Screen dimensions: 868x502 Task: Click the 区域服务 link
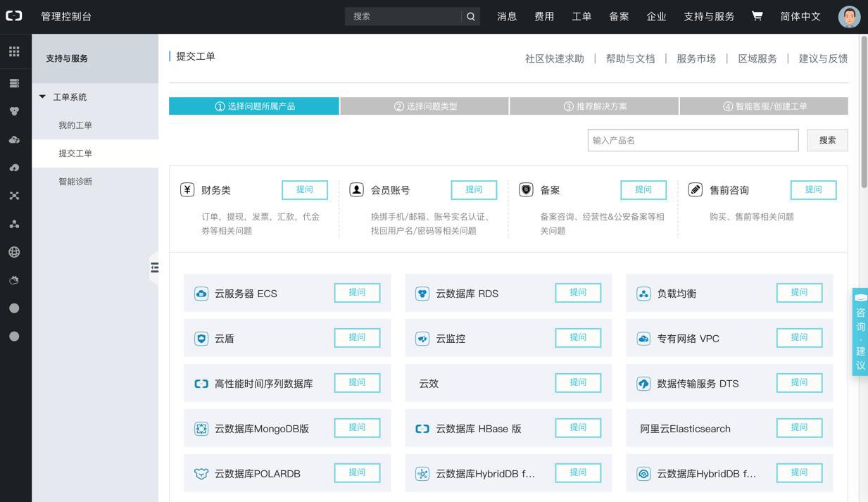click(757, 58)
